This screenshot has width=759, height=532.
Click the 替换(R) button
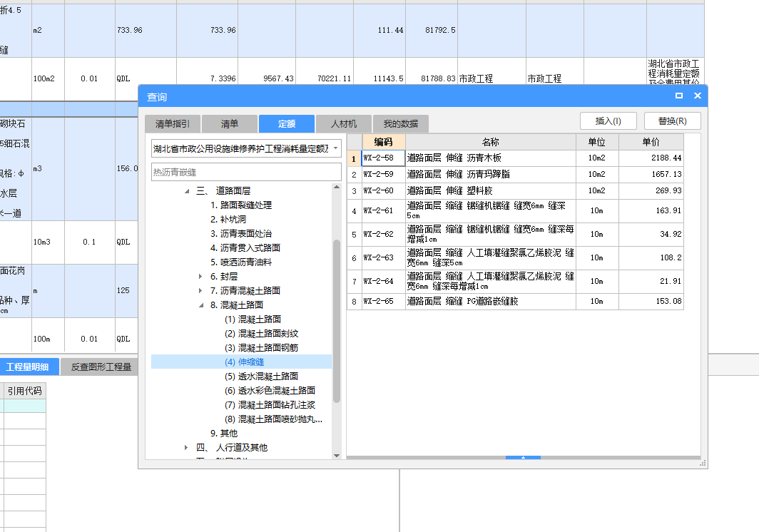pyautogui.click(x=673, y=121)
